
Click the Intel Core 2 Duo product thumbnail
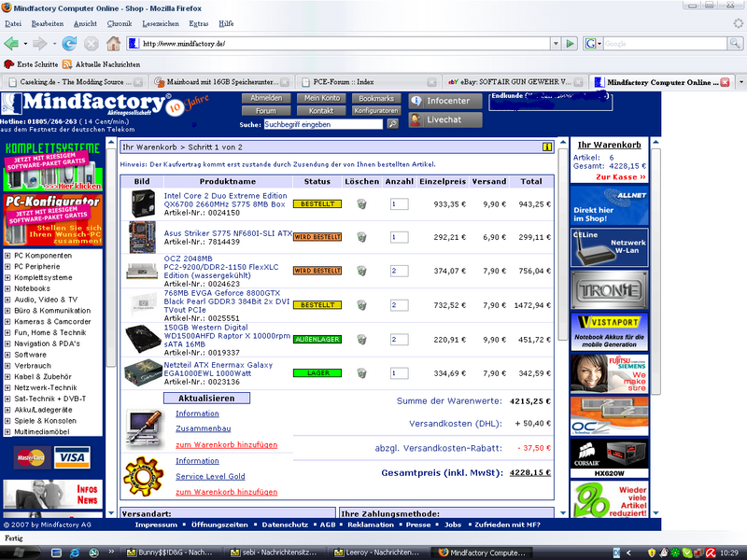point(143,203)
